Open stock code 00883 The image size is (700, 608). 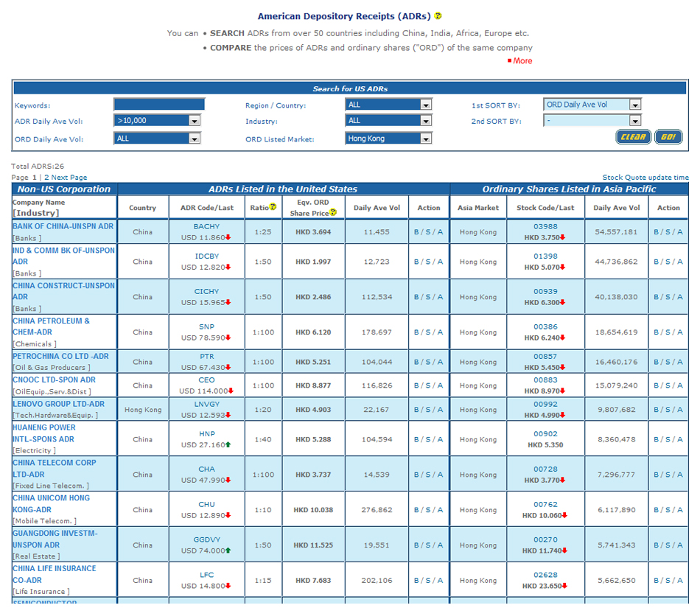tap(545, 380)
